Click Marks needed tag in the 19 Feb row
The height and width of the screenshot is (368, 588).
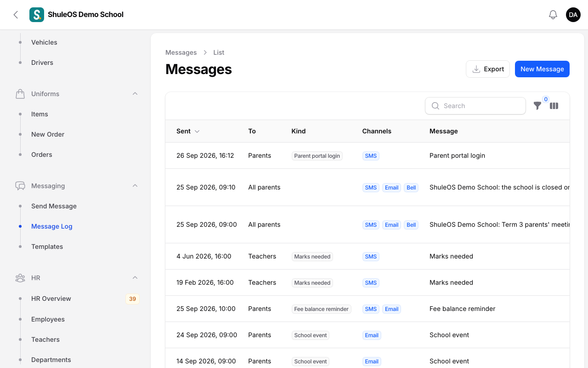(x=312, y=283)
